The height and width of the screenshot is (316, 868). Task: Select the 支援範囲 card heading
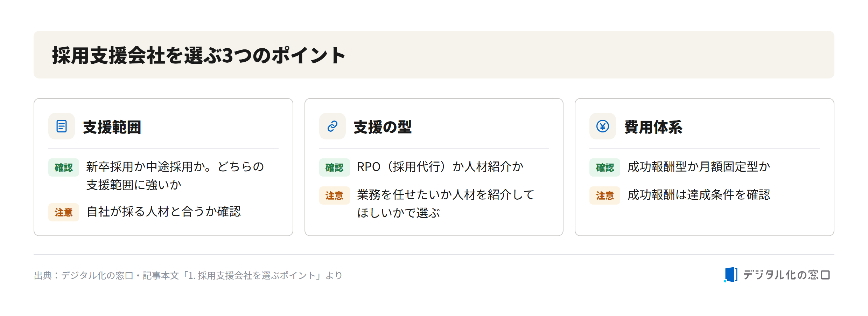pyautogui.click(x=112, y=127)
